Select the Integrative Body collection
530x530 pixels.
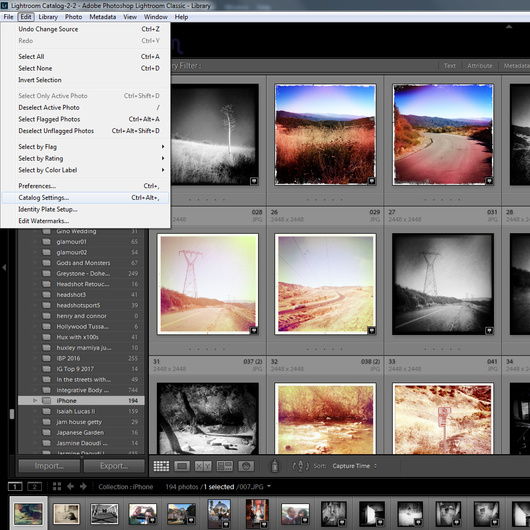click(x=81, y=390)
